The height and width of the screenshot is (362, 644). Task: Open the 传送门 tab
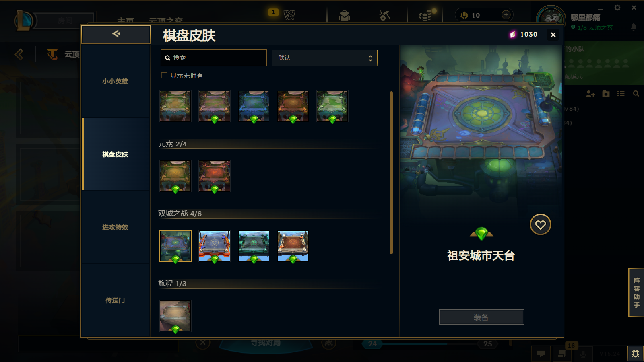click(x=116, y=300)
